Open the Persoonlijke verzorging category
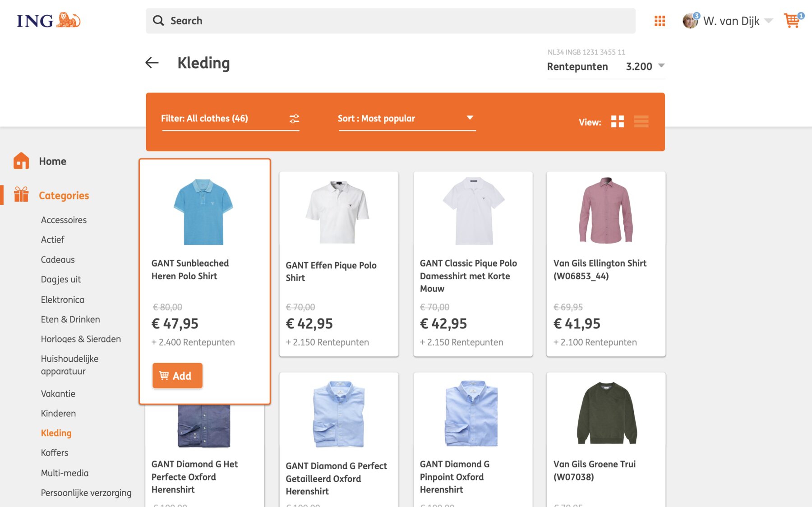Viewport: 812px width, 507px height. pos(86,493)
